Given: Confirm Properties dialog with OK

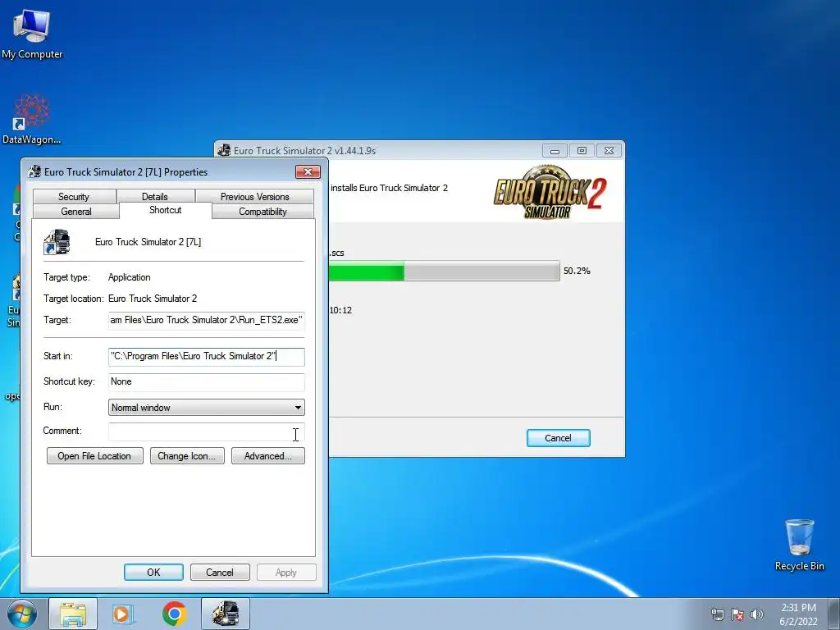Looking at the screenshot, I should tap(153, 572).
